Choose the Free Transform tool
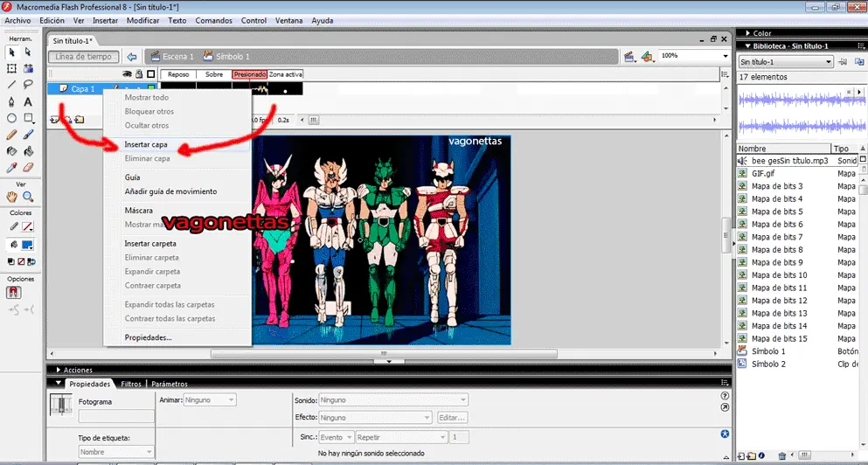Image resolution: width=868 pixels, height=465 pixels. (11, 69)
